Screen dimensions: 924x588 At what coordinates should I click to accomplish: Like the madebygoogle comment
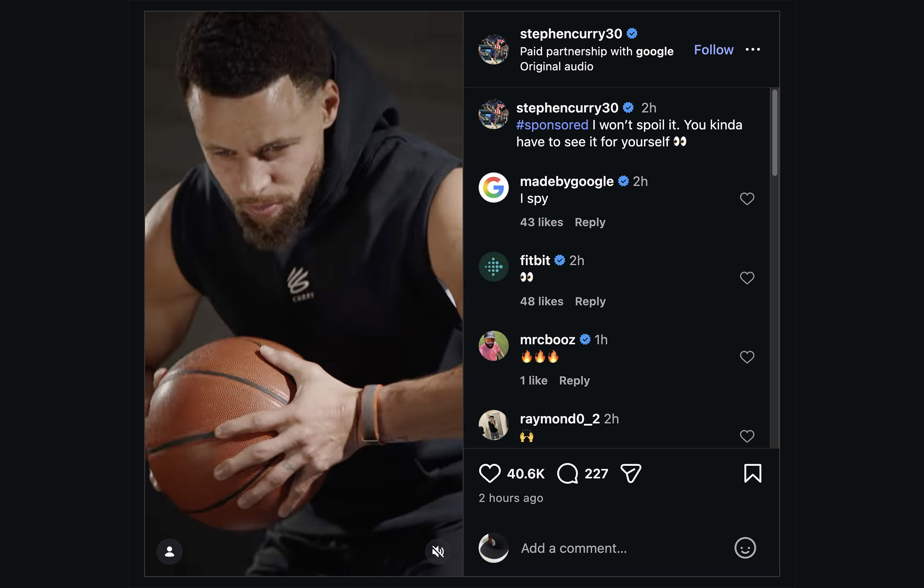747,199
